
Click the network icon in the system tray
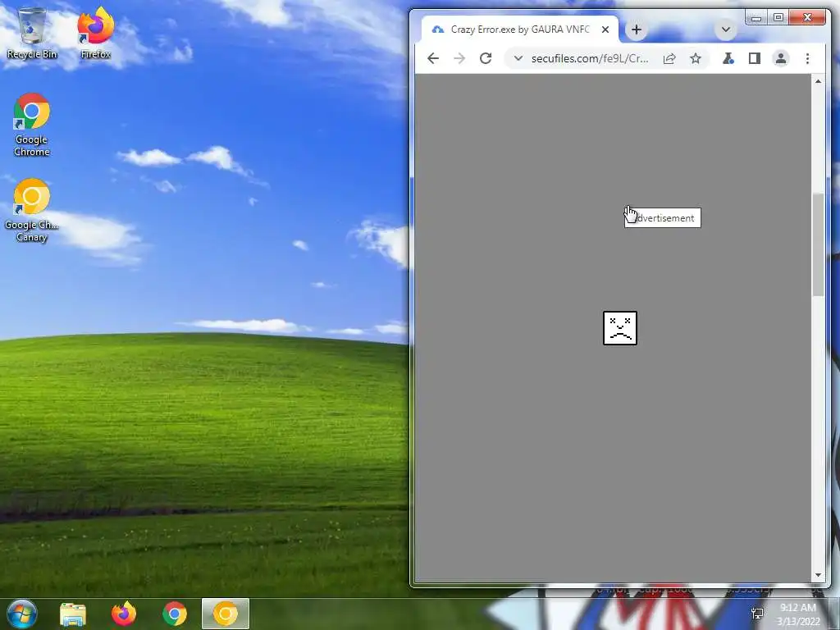click(757, 614)
